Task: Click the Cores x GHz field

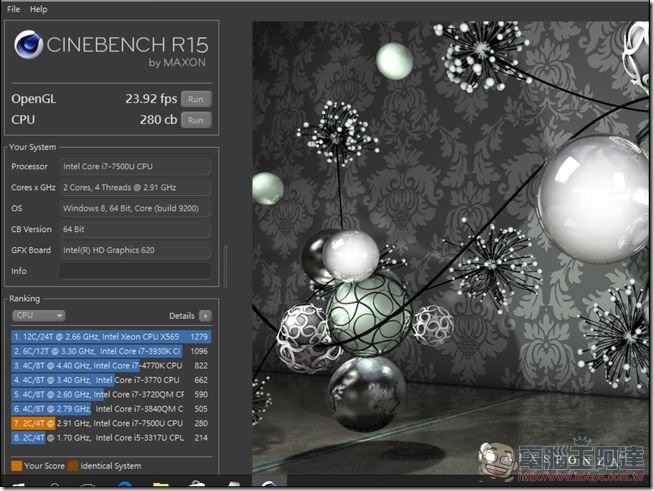Action: pos(135,187)
